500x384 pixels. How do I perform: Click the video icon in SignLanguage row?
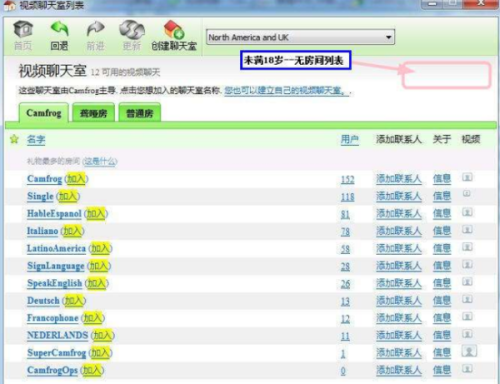pos(467,265)
